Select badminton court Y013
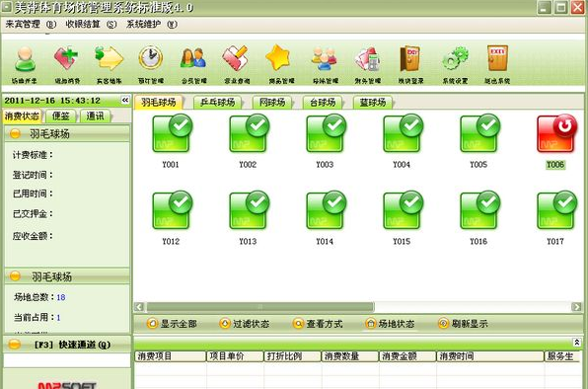The image size is (588, 389). click(x=250, y=210)
